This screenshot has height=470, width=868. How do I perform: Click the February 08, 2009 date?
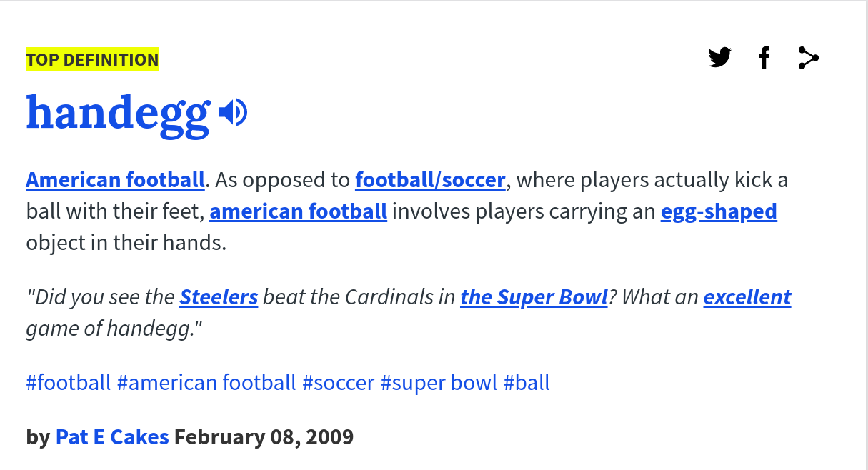264,436
